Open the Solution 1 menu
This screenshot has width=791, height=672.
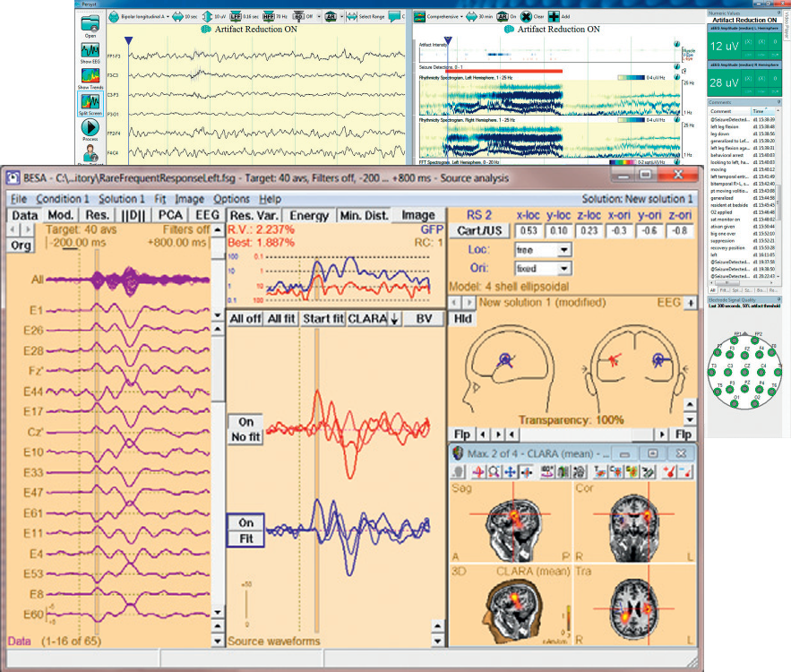click(122, 198)
